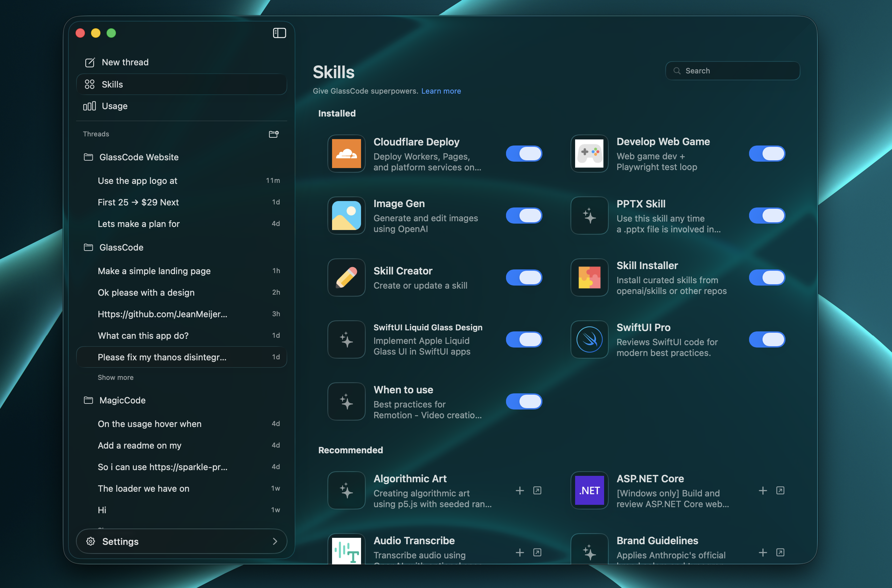Click the Skill Installer puzzle icon

[589, 277]
